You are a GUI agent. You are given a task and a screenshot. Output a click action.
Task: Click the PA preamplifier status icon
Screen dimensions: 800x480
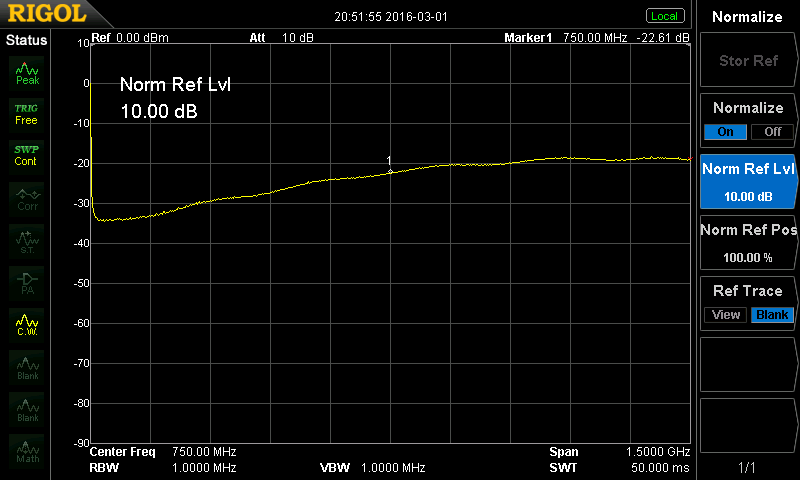pos(27,282)
